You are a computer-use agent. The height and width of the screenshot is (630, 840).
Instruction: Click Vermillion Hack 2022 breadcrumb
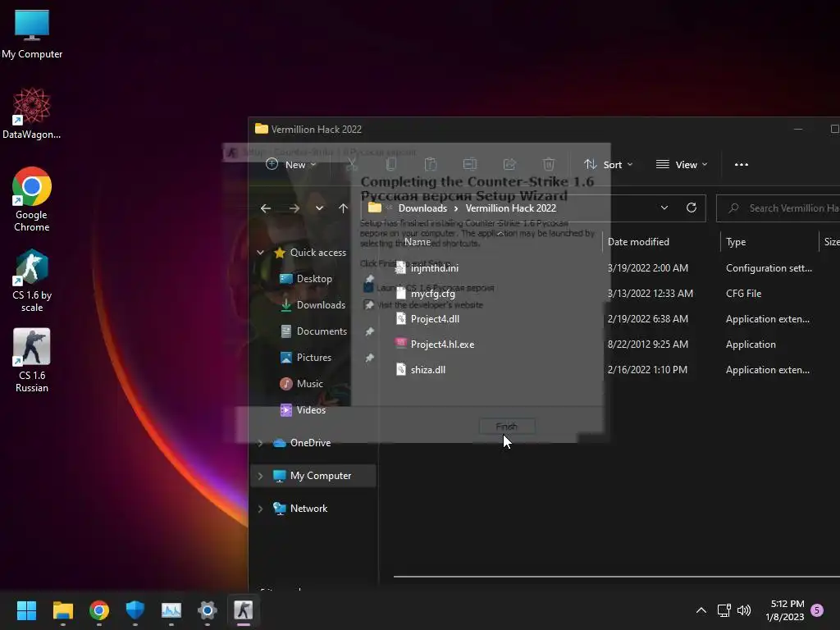tap(510, 208)
